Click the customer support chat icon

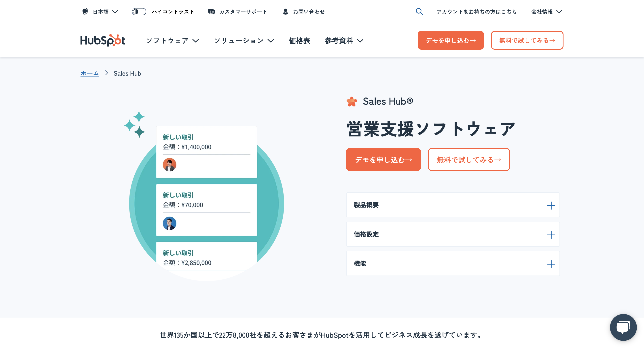point(212,11)
